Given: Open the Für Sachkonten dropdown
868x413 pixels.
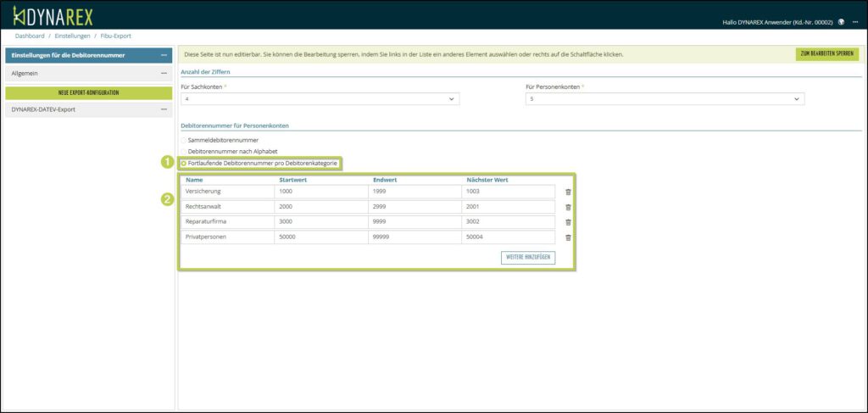Looking at the screenshot, I should pos(320,99).
